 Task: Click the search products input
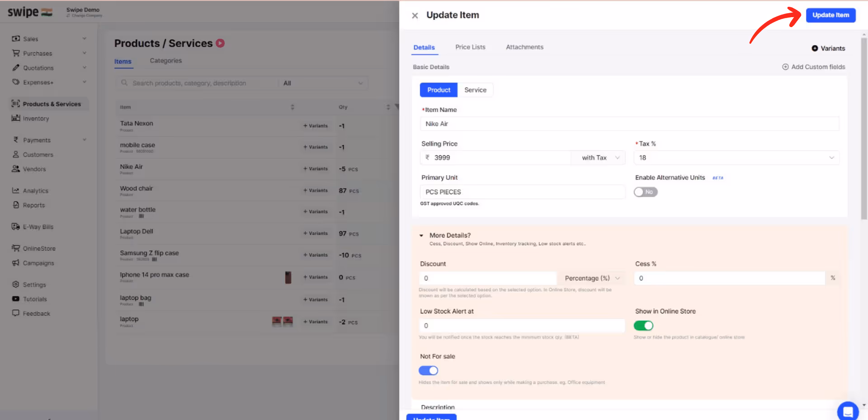click(x=197, y=83)
